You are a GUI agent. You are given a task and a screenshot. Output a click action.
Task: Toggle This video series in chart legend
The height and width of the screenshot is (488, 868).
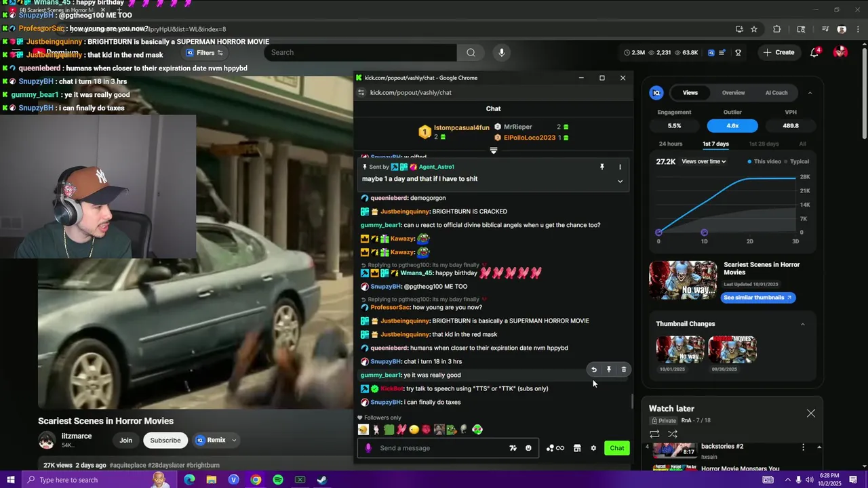click(764, 161)
